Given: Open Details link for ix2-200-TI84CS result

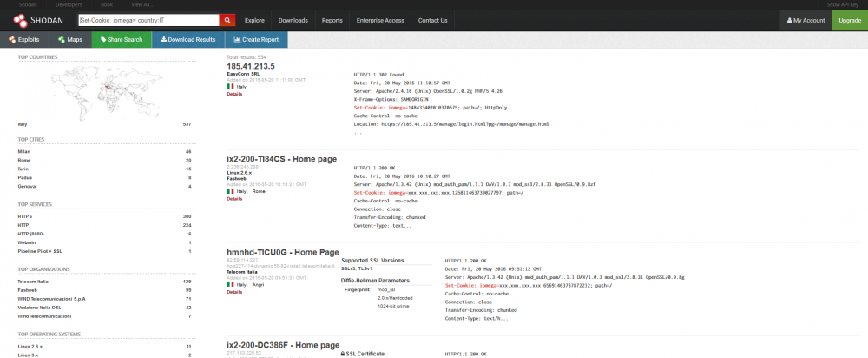Looking at the screenshot, I should (x=234, y=198).
